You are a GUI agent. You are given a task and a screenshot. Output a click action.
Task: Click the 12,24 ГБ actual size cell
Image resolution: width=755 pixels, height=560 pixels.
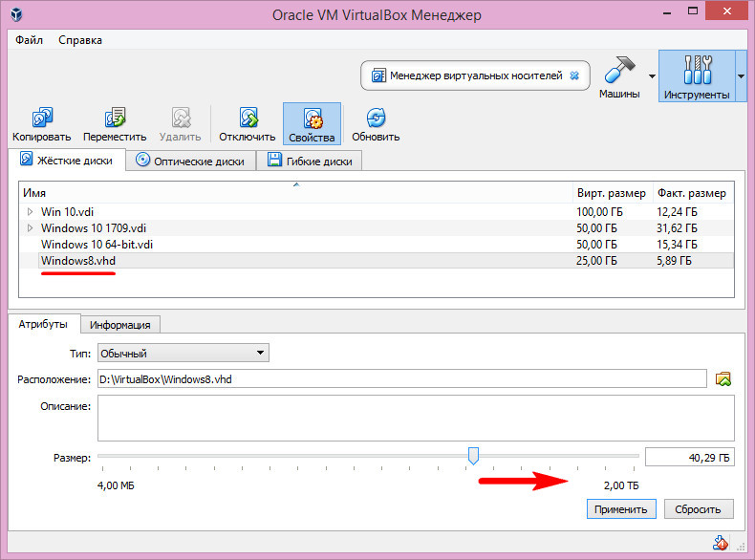coord(677,212)
